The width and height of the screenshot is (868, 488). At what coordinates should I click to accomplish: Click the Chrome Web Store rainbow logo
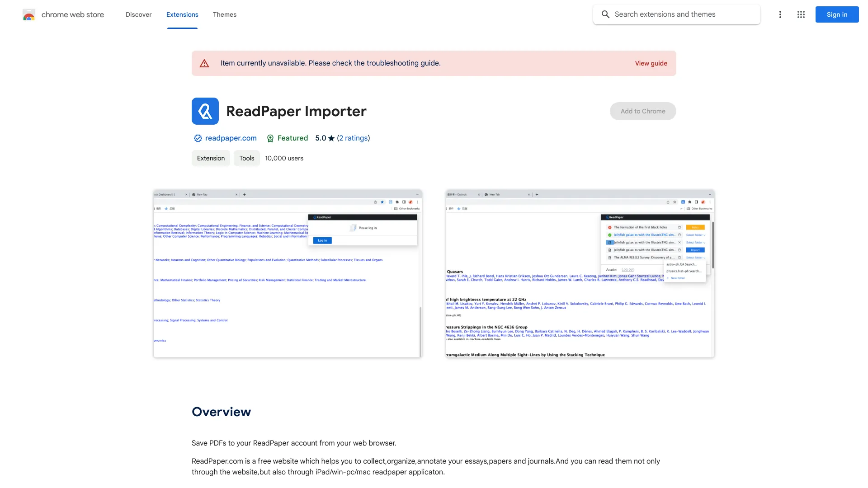[x=28, y=14]
